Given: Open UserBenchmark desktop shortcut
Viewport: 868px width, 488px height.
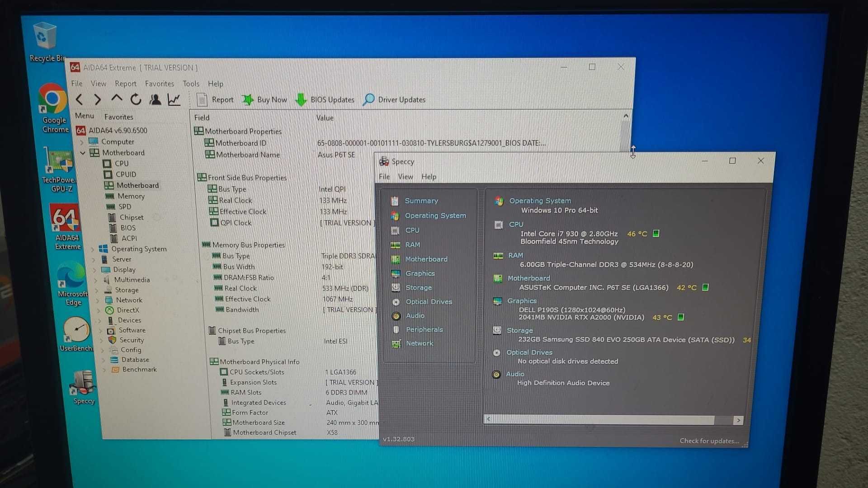Looking at the screenshot, I should coord(77,334).
